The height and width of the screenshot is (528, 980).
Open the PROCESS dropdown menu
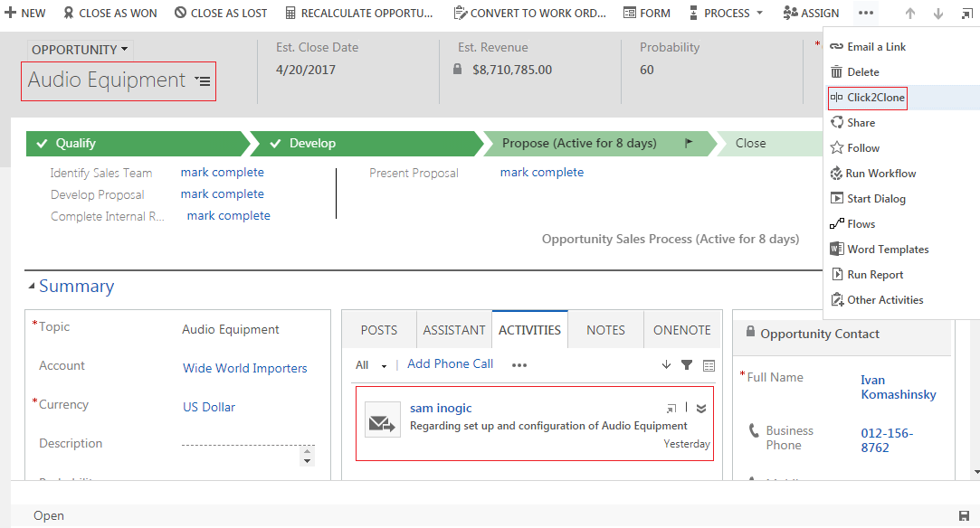726,13
